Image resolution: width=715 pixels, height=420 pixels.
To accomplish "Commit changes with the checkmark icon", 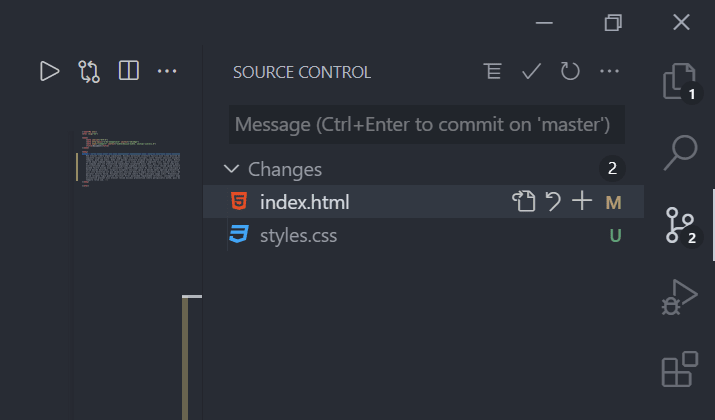I will 531,71.
